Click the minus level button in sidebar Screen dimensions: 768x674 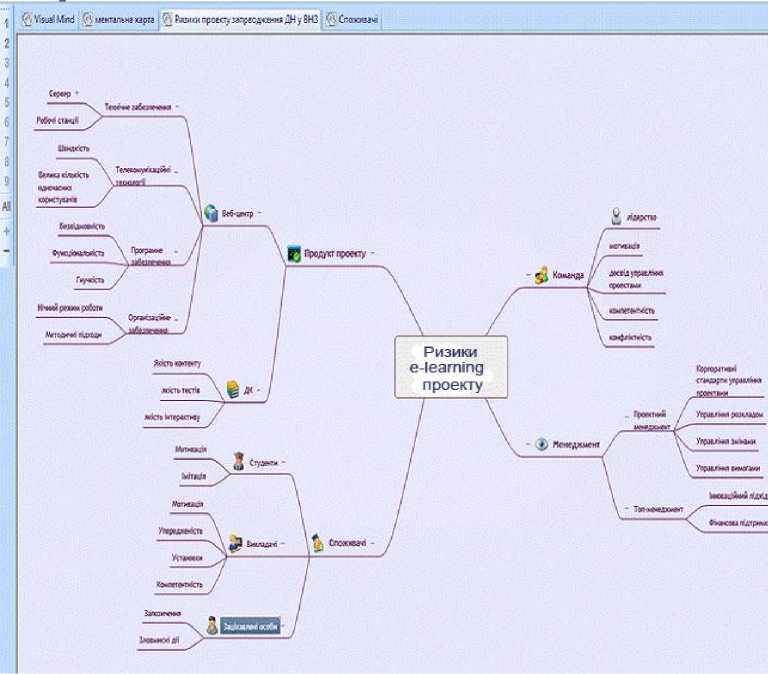(x=6, y=251)
